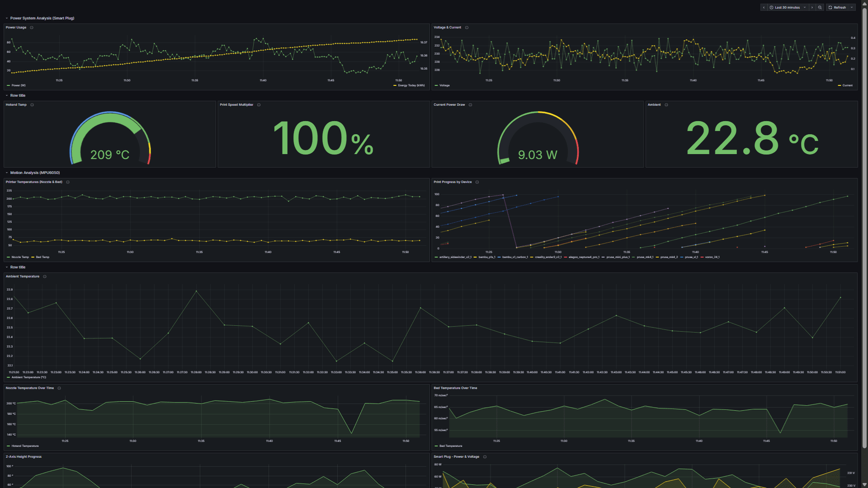Open the auto-refresh interval dropdown
This screenshot has width=868, height=488.
tap(852, 7)
